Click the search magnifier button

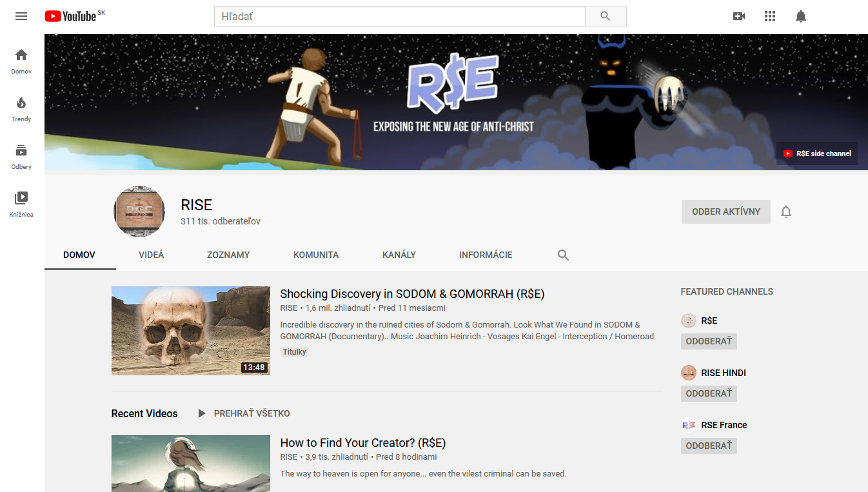point(605,16)
